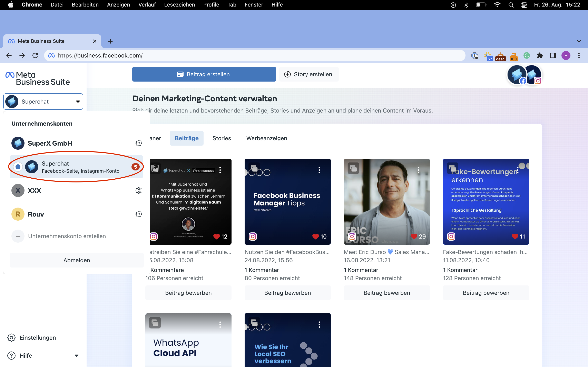
Task: Click plus icon to create Unternehmenskonto
Action: tap(18, 236)
